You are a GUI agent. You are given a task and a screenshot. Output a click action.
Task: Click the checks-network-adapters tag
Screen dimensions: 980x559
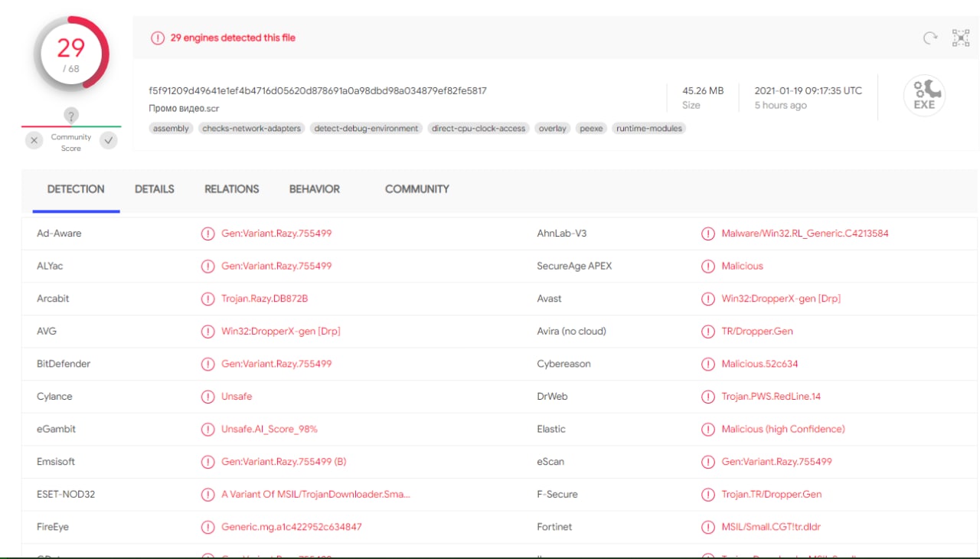click(x=251, y=129)
